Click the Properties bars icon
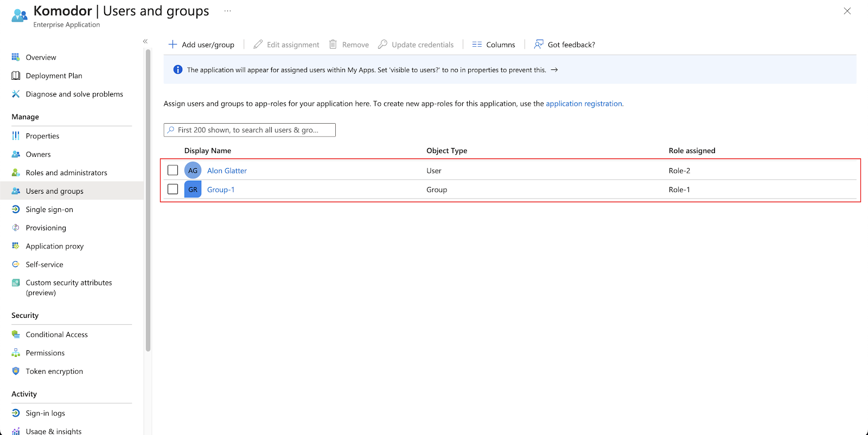 [x=16, y=136]
